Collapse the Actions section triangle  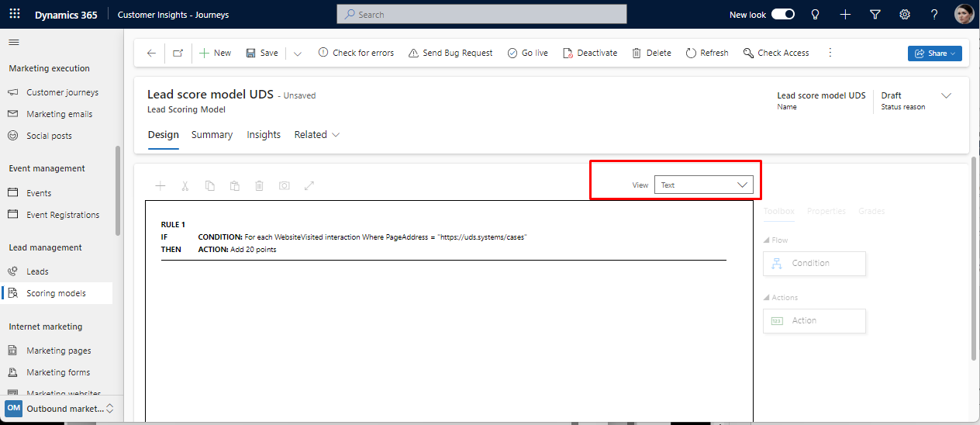point(766,298)
